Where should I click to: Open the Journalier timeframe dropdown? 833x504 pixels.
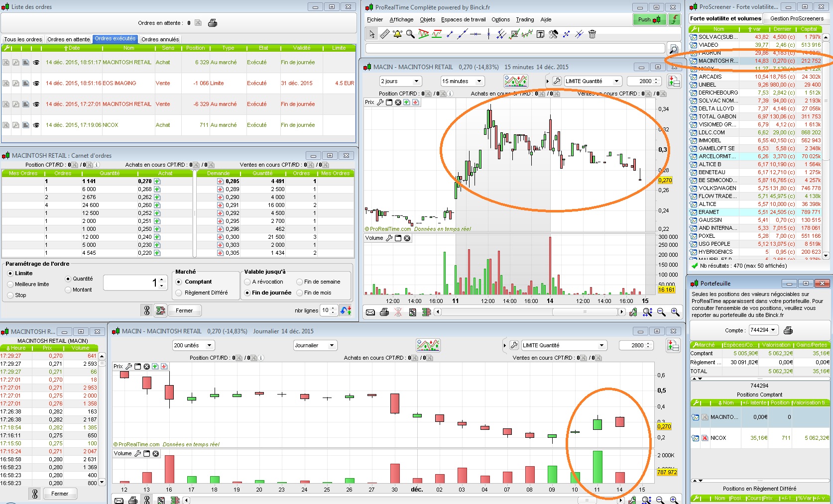click(x=315, y=345)
